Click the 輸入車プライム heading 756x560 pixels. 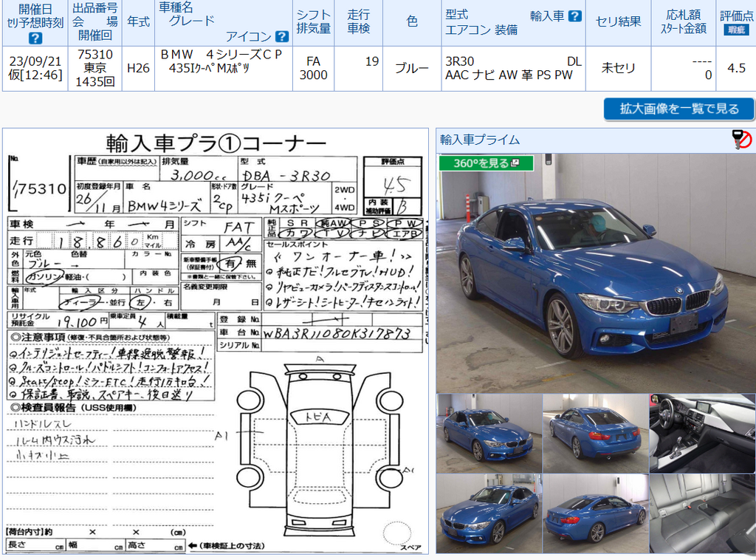click(480, 140)
